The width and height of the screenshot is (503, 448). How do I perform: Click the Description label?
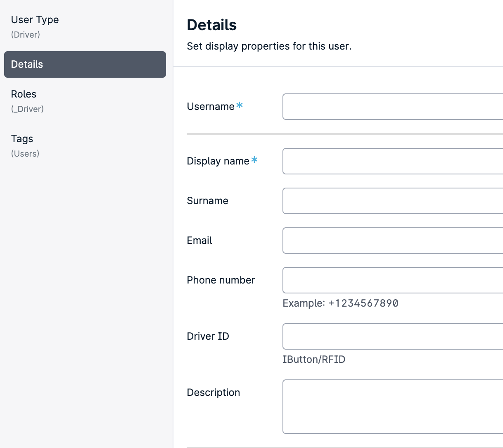click(214, 393)
